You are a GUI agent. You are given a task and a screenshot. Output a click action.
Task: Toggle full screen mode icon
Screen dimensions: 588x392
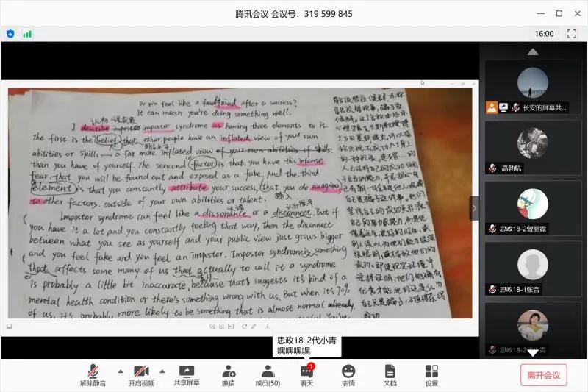pyautogui.click(x=571, y=34)
